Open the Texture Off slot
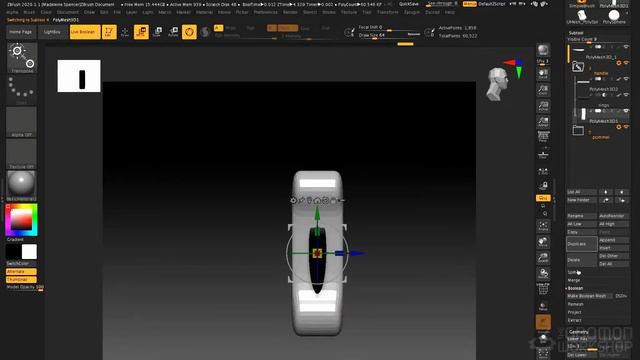This screenshot has width=640, height=360. point(22,154)
